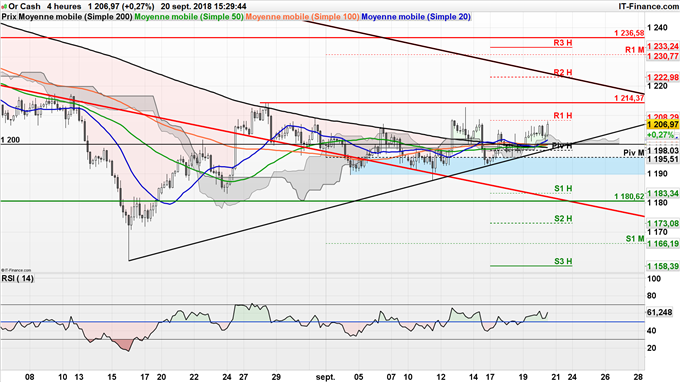Select the R3 H resistance label
Screen dimensions: 680x382
click(x=562, y=43)
